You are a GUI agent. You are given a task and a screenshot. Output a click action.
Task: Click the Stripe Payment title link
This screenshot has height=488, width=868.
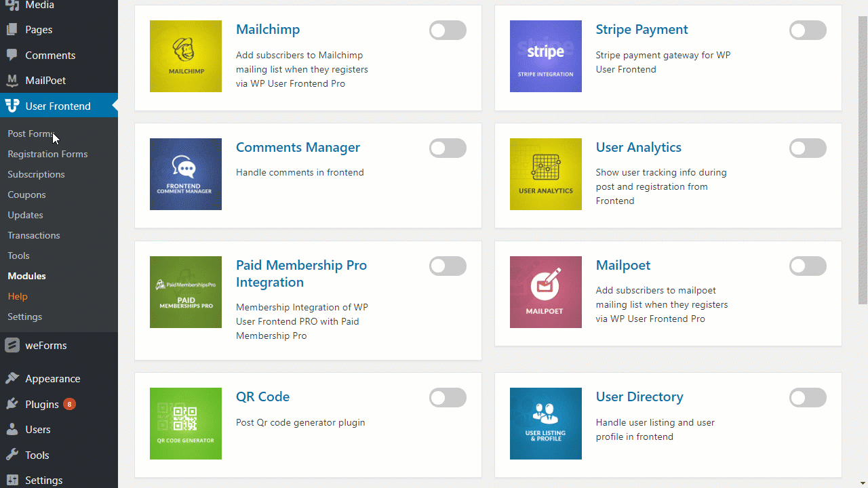click(642, 30)
